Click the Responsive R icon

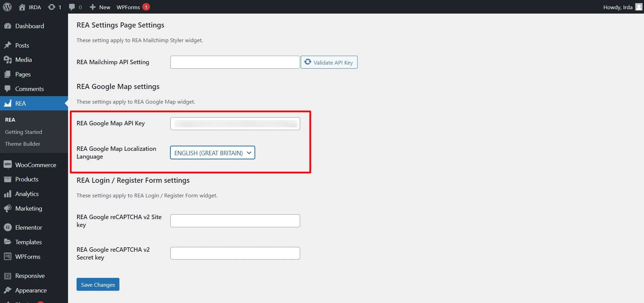[8, 276]
